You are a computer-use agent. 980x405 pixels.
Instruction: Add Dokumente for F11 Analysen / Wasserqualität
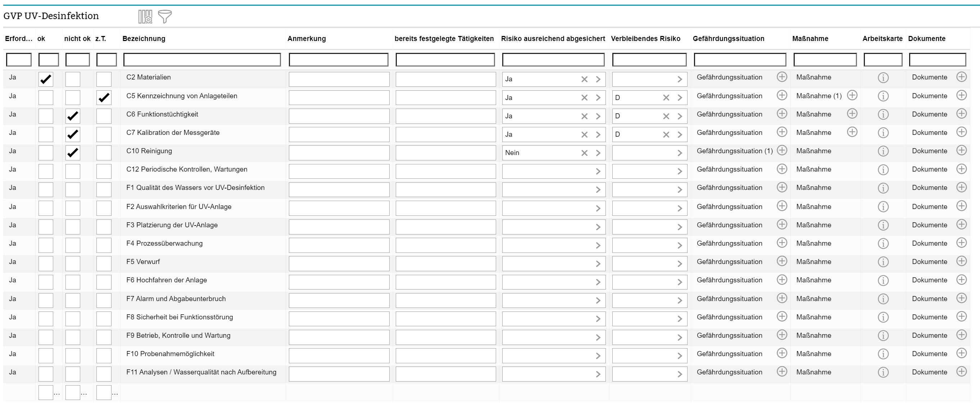pos(962,372)
